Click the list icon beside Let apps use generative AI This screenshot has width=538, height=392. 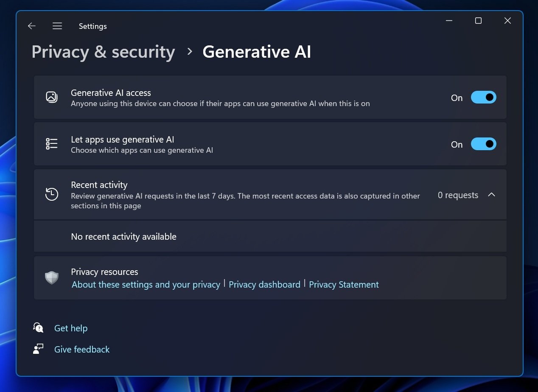[x=51, y=144]
